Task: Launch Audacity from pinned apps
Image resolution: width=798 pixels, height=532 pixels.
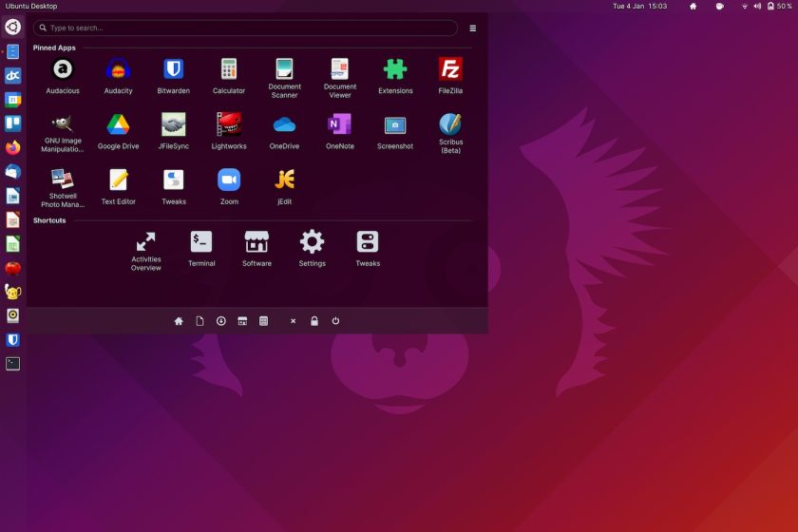Action: pos(118,75)
